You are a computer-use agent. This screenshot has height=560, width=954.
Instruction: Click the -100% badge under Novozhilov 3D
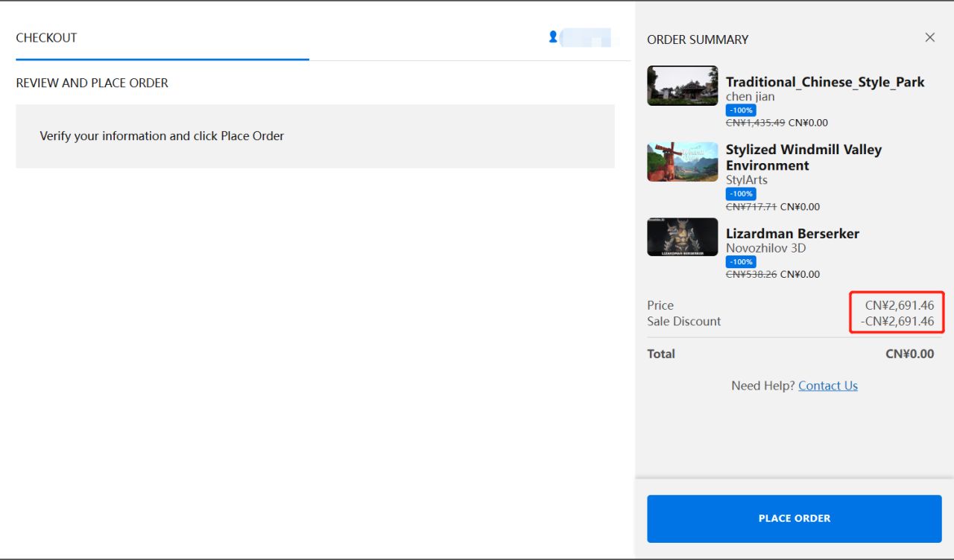741,262
